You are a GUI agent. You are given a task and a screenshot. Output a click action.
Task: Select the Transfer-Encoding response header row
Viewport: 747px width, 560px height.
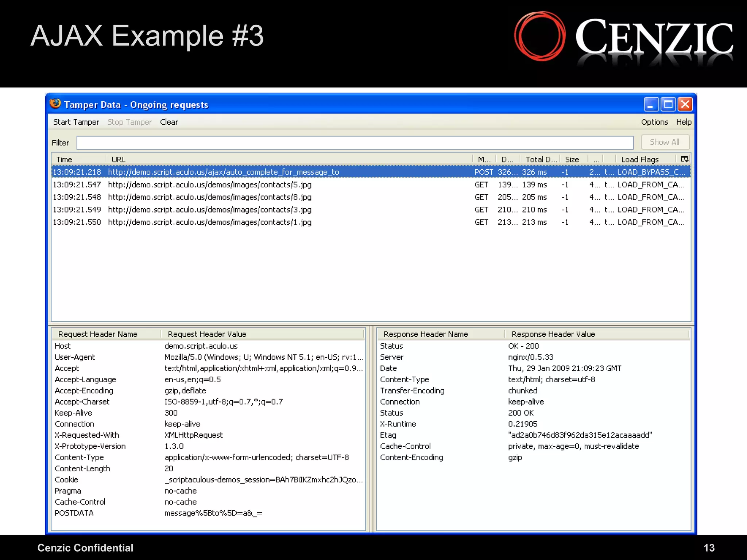[534, 390]
